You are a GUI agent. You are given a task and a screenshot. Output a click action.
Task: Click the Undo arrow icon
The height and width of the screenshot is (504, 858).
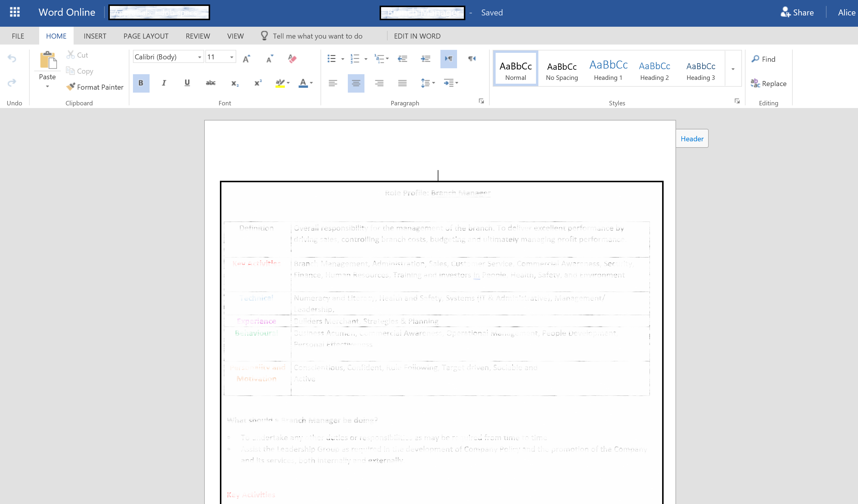pos(12,58)
